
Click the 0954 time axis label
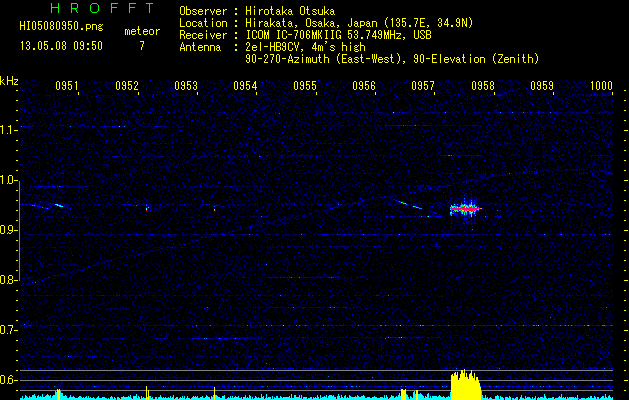tap(245, 86)
